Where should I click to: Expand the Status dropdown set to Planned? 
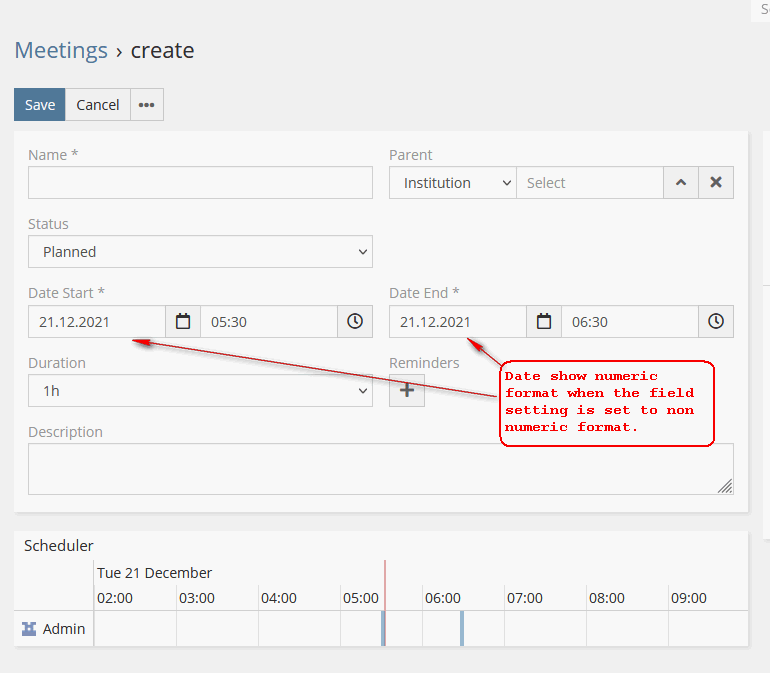[x=200, y=252]
